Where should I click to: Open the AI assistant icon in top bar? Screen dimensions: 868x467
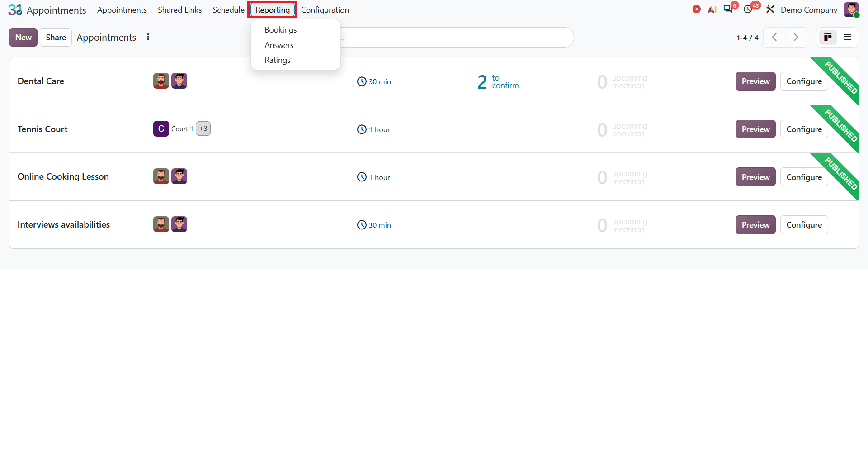tap(712, 10)
